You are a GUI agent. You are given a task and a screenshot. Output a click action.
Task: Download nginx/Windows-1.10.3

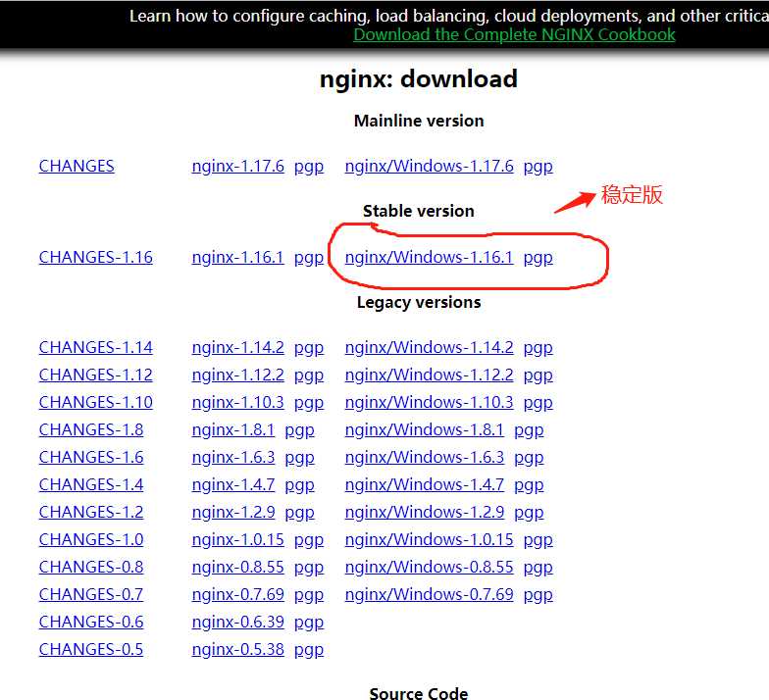click(430, 402)
